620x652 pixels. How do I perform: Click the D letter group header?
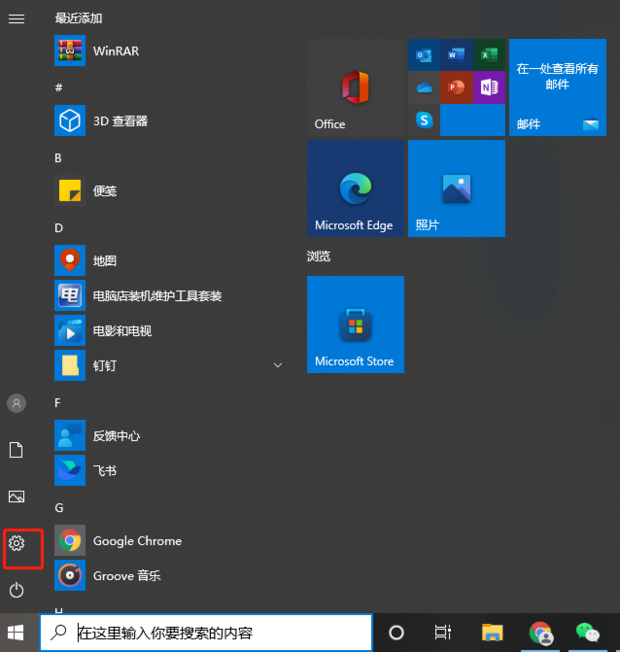[x=59, y=228]
